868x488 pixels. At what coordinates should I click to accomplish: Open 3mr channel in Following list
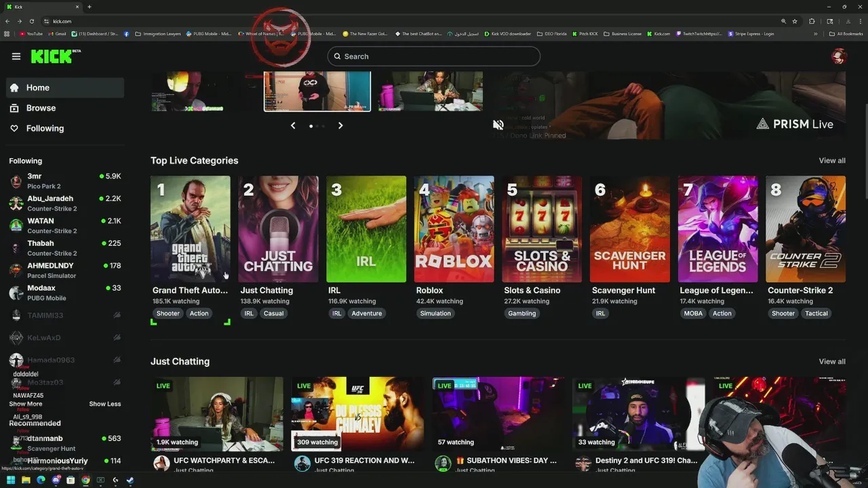click(64, 180)
